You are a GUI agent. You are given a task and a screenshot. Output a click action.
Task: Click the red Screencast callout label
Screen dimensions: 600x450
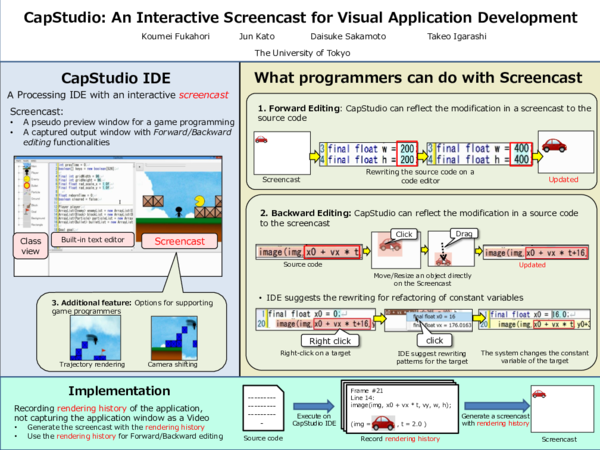179,241
